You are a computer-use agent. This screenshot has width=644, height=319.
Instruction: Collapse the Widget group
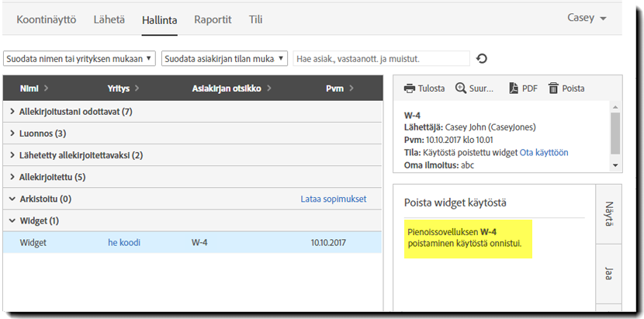coord(12,221)
